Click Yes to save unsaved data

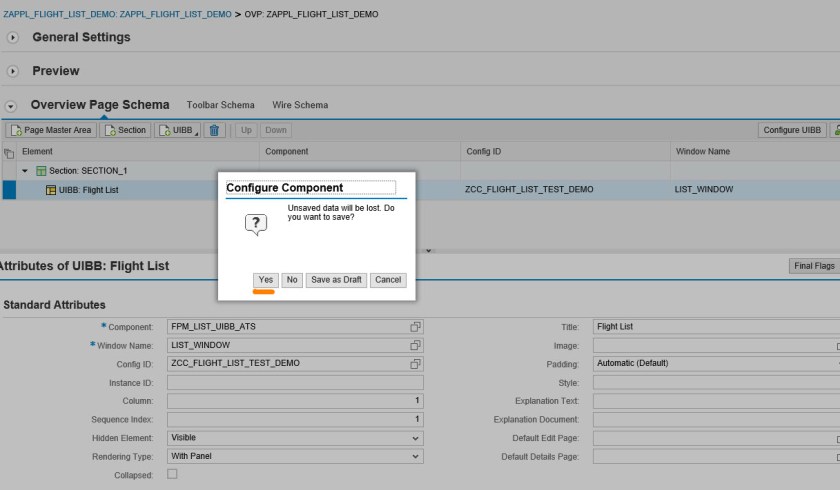[265, 280]
